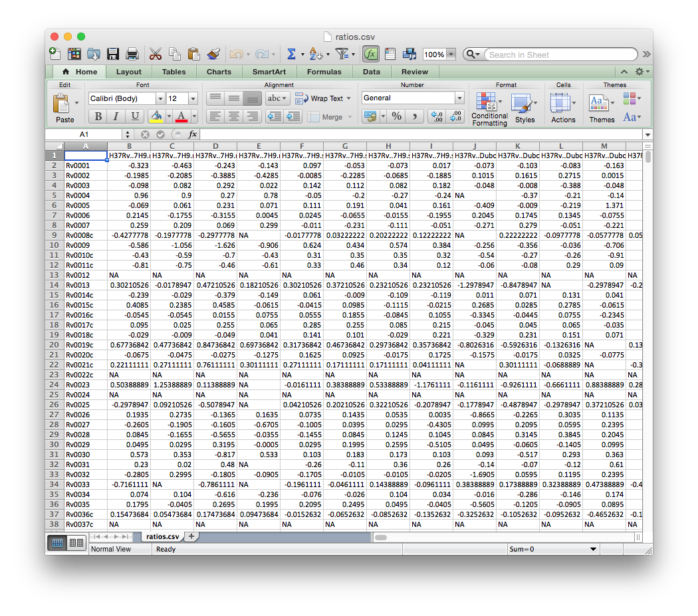
Task: Switch to the Formulas ribbon tab
Action: pyautogui.click(x=324, y=72)
